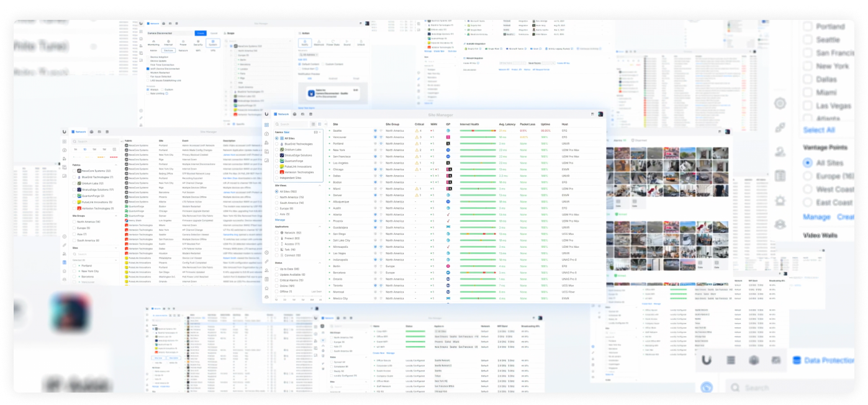Click the warning icon in Seattle row
Viewport: 868px width, 405px height.
418,131
